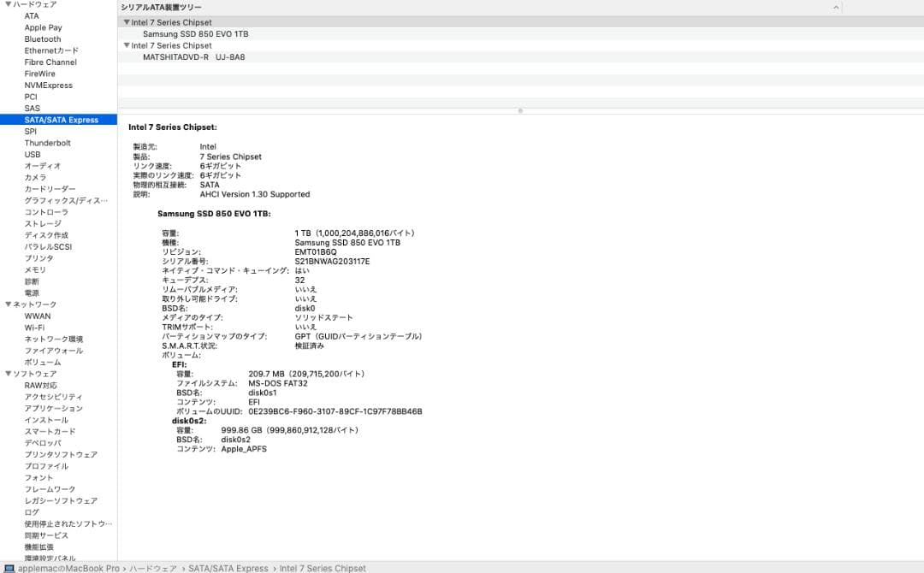
Task: Select the MATSHITADVD-R UJ-8A8 device row
Action: click(x=192, y=56)
